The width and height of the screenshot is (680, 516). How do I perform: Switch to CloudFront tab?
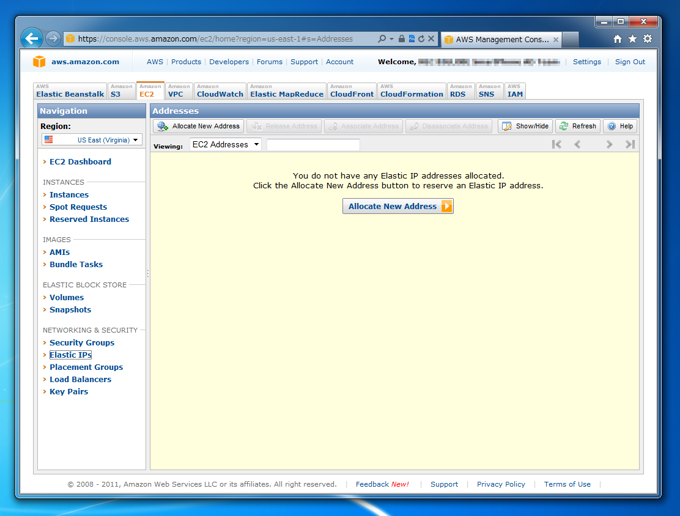tap(352, 91)
